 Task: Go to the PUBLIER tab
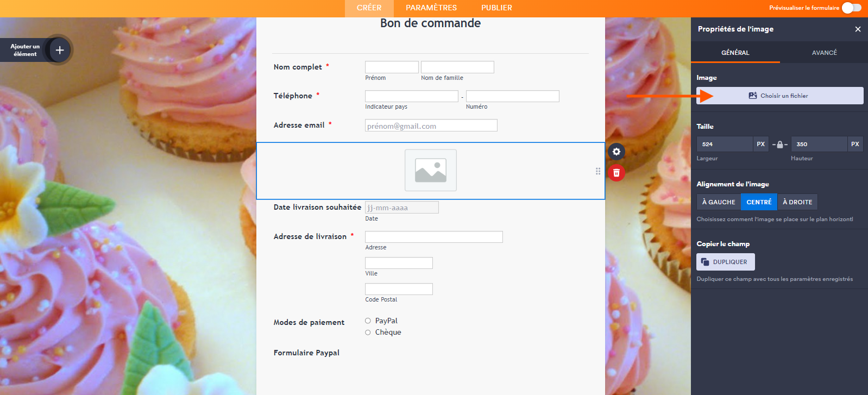pos(496,8)
